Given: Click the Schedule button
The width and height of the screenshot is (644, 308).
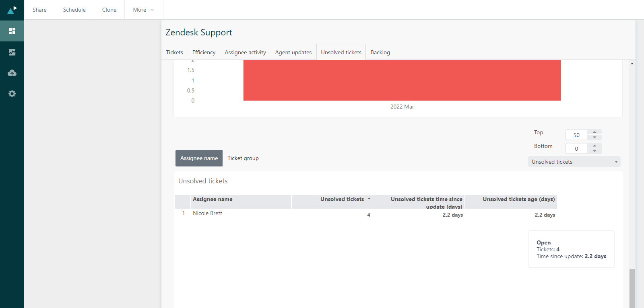Looking at the screenshot, I should coord(74,10).
